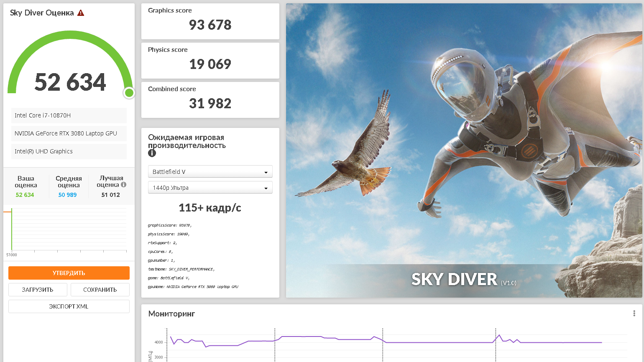Click the Combined score label
The height and width of the screenshot is (362, 644).
tap(172, 89)
